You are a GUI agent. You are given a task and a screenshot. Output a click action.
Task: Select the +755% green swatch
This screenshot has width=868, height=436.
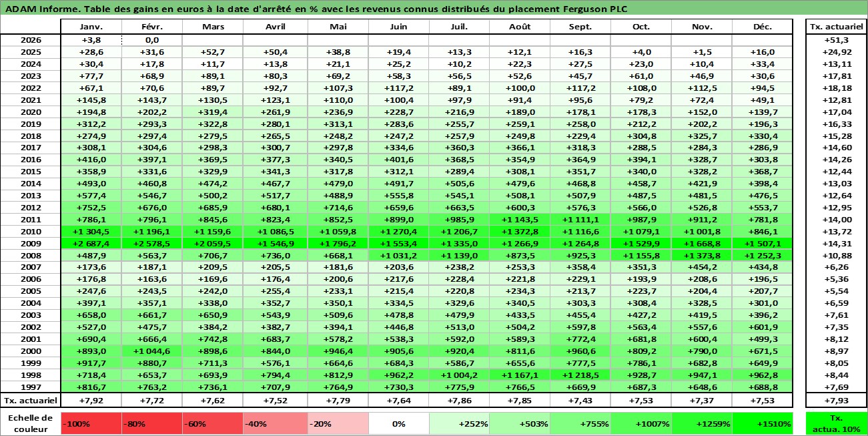[580, 423]
